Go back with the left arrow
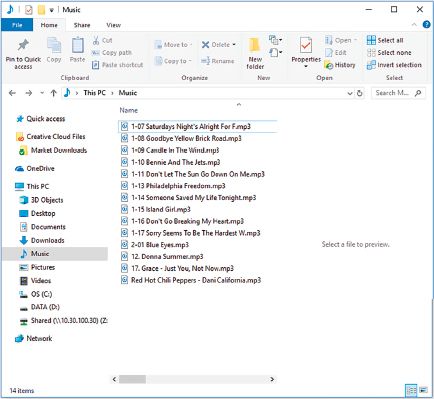Screen dimensions: 434x399 (x=12, y=93)
